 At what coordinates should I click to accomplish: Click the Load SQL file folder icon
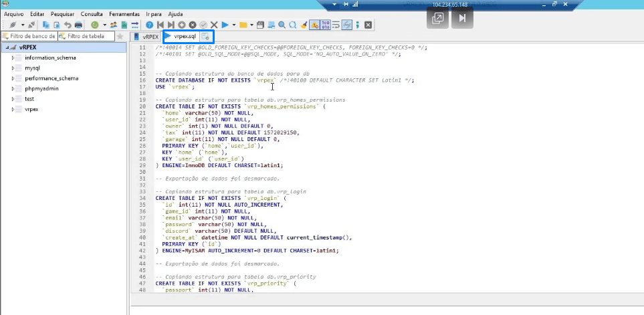click(243, 25)
